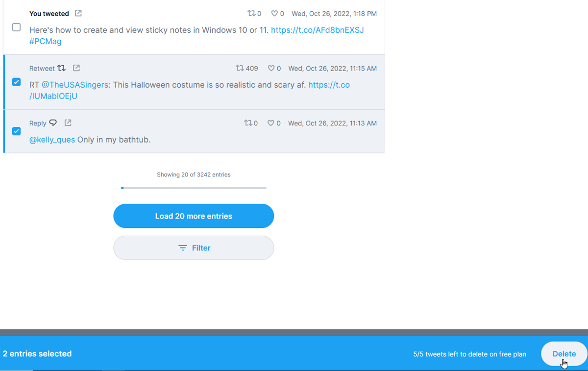The height and width of the screenshot is (371, 588).
Task: Click the retweet count icon on the reply
Action: tap(247, 123)
